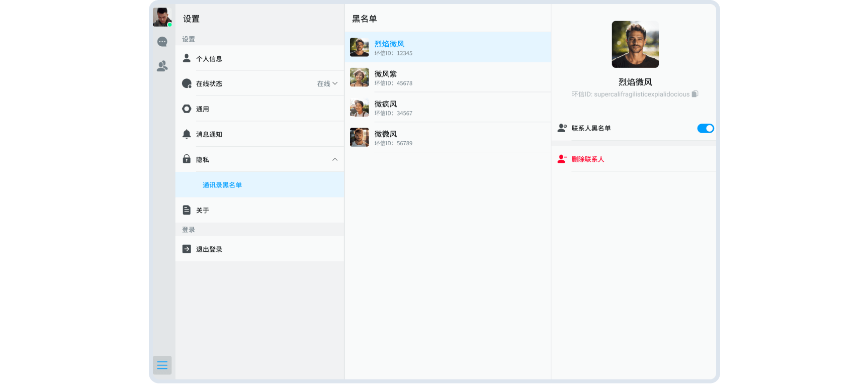
Task: Click the large 烈焰微风 profile photo
Action: 635,44
